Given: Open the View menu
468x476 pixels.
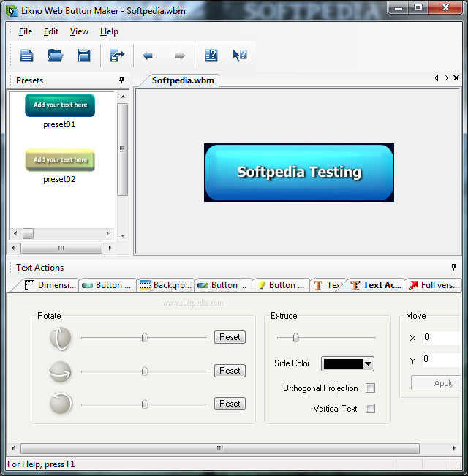Looking at the screenshot, I should 79,31.
